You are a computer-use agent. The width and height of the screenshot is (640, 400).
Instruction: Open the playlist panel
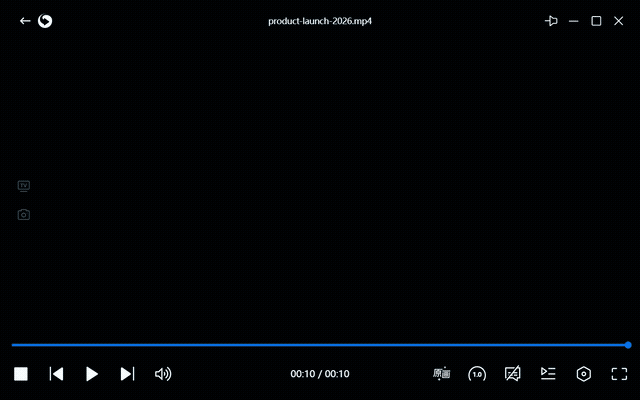[548, 373]
